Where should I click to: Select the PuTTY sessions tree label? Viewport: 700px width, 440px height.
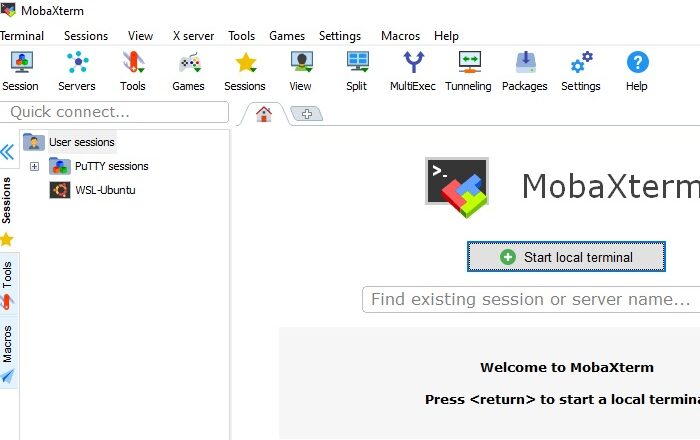tap(112, 166)
